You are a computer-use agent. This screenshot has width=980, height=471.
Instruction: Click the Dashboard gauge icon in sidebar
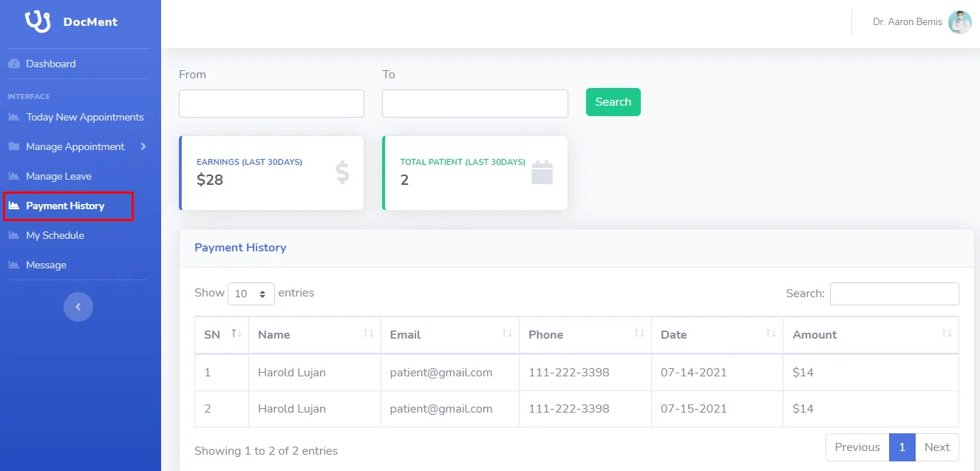[13, 64]
